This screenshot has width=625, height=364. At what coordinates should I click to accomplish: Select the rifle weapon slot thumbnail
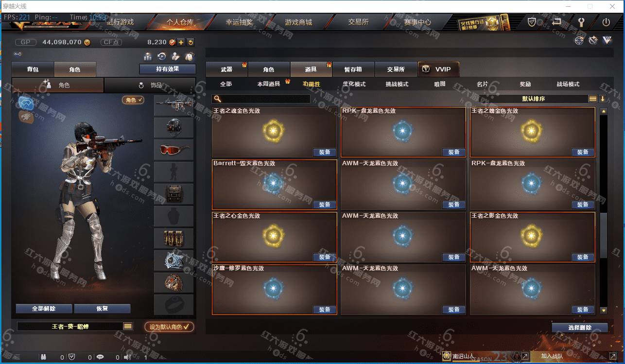(x=174, y=104)
